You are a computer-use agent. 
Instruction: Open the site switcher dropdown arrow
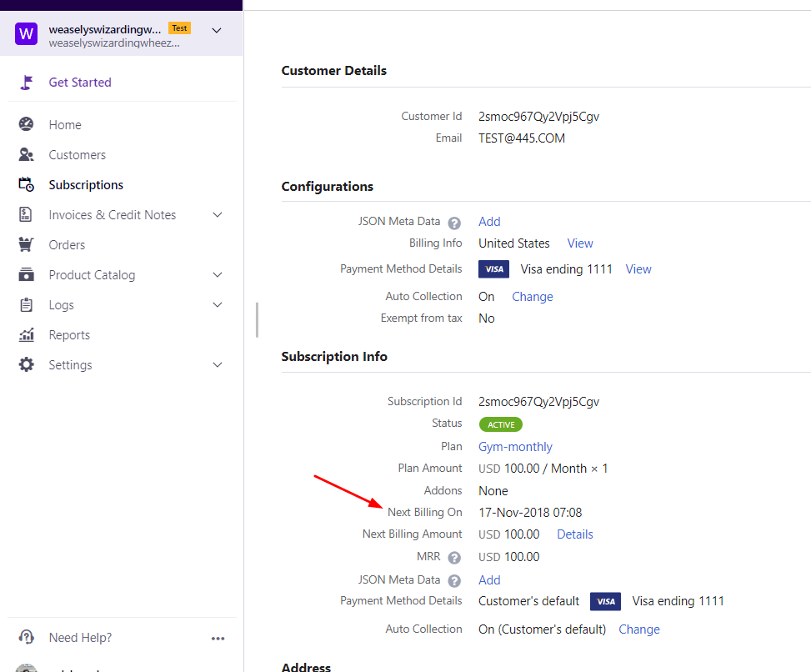tap(217, 31)
